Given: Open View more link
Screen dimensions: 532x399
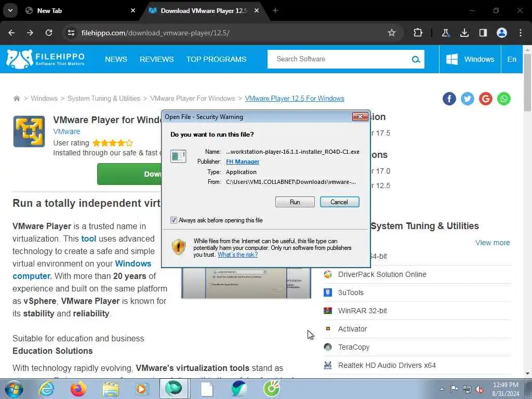Looking at the screenshot, I should 493,243.
